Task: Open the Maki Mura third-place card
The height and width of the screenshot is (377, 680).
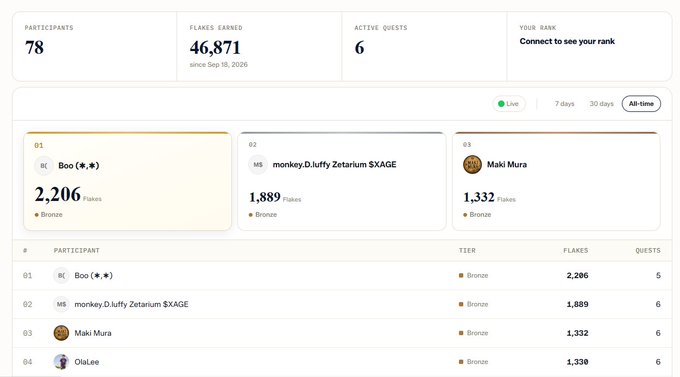Action: pos(556,181)
